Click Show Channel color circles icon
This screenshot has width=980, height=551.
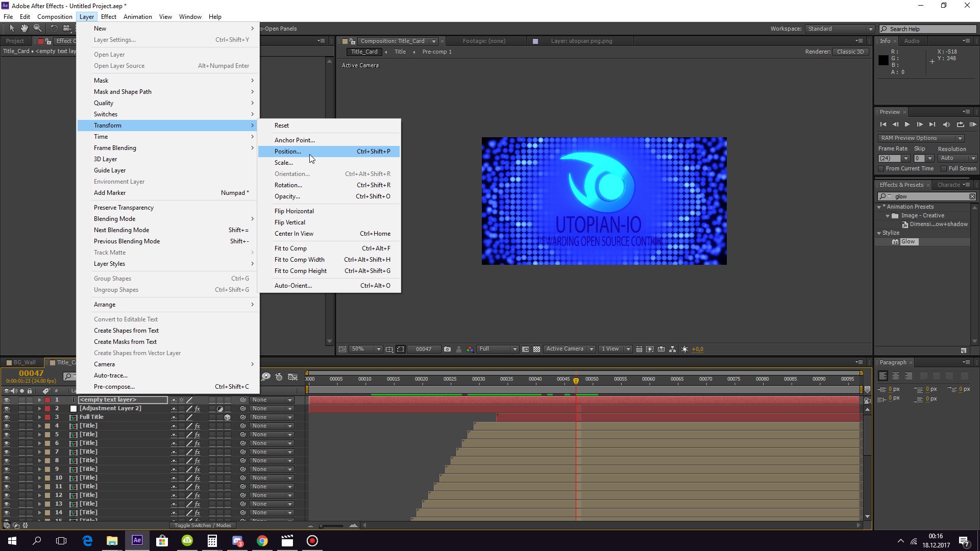(x=470, y=349)
